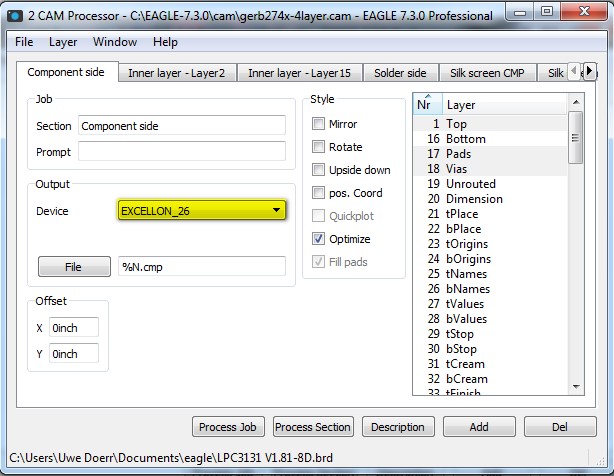Click the Description button
This screenshot has height=476, width=614.
click(398, 427)
